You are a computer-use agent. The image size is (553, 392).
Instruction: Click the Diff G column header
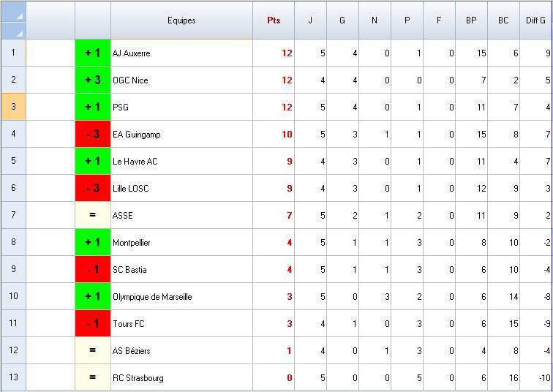(535, 20)
